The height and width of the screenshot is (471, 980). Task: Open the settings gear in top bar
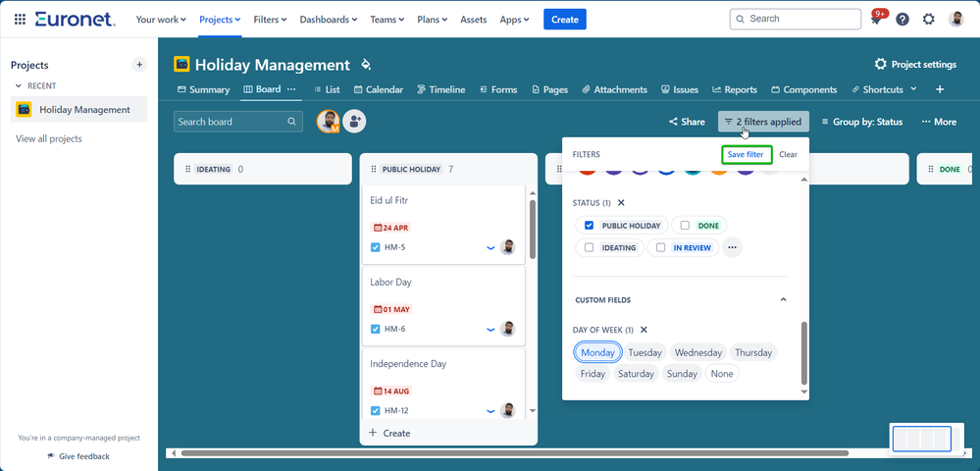coord(928,20)
